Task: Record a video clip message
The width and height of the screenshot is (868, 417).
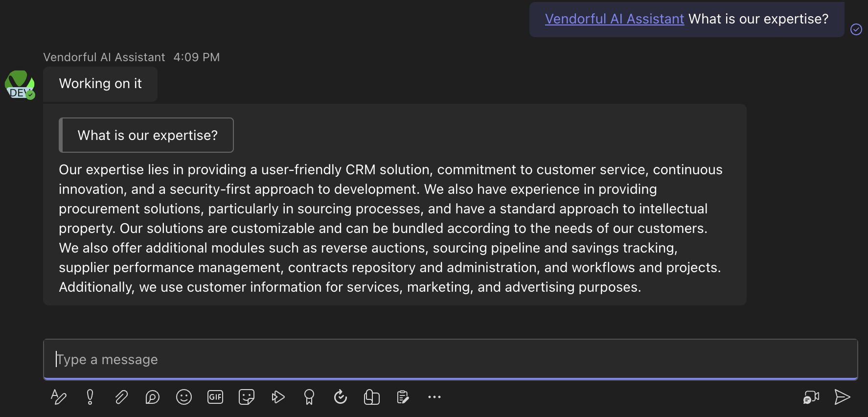Action: (811, 397)
